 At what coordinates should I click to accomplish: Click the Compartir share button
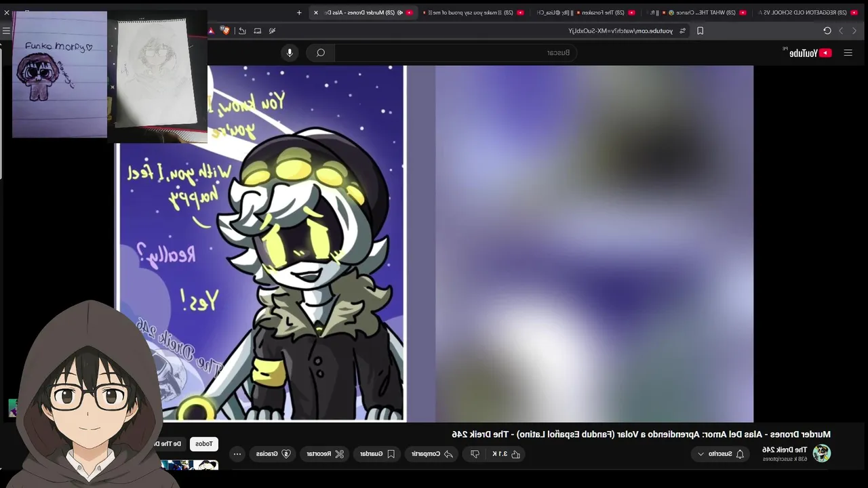click(x=432, y=454)
